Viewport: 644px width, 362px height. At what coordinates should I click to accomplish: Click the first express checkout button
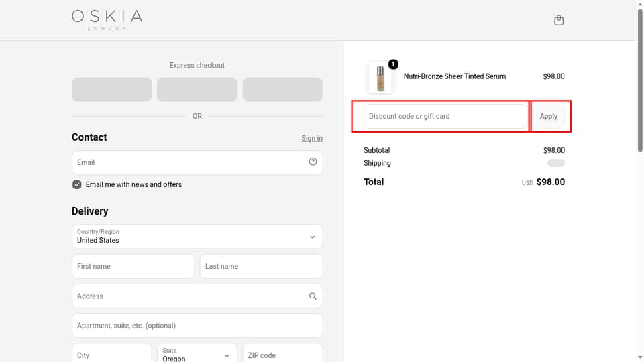(x=112, y=89)
